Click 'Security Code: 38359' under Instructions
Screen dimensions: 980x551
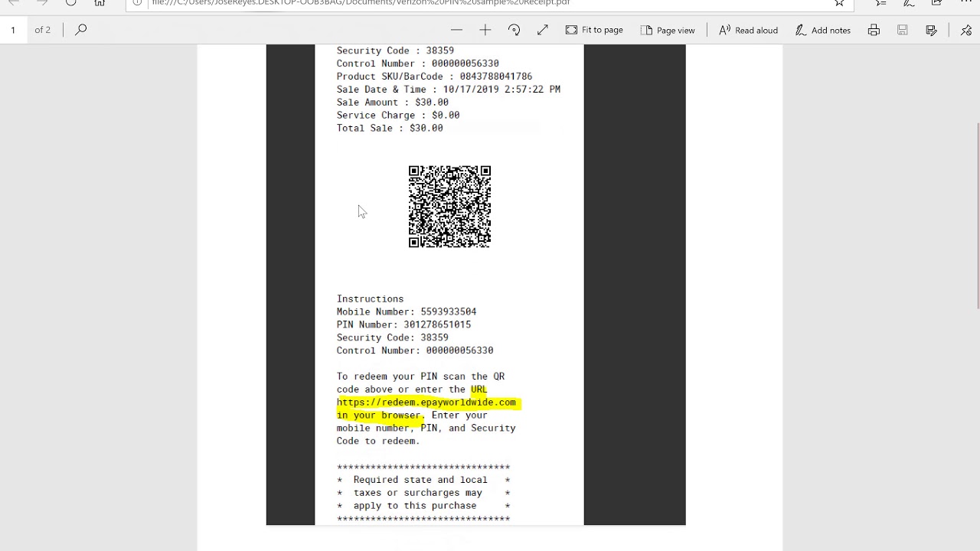(393, 338)
